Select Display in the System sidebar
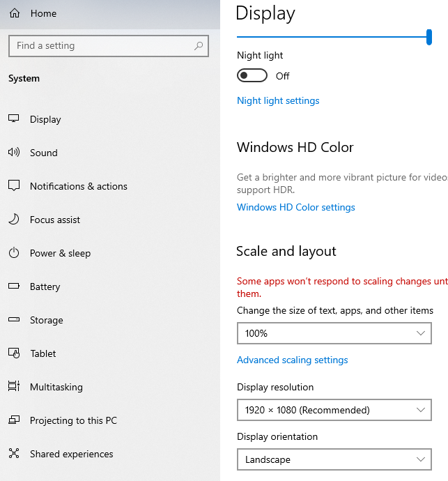 pos(45,119)
